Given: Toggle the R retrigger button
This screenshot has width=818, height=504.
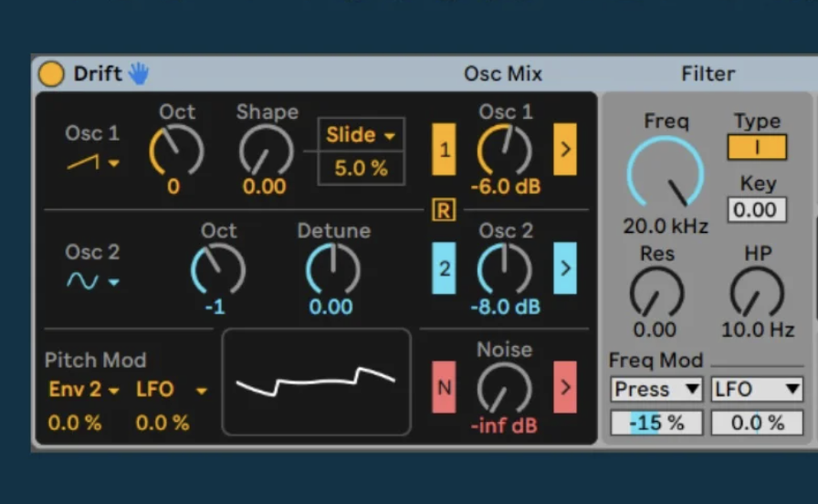Looking at the screenshot, I should click(444, 210).
